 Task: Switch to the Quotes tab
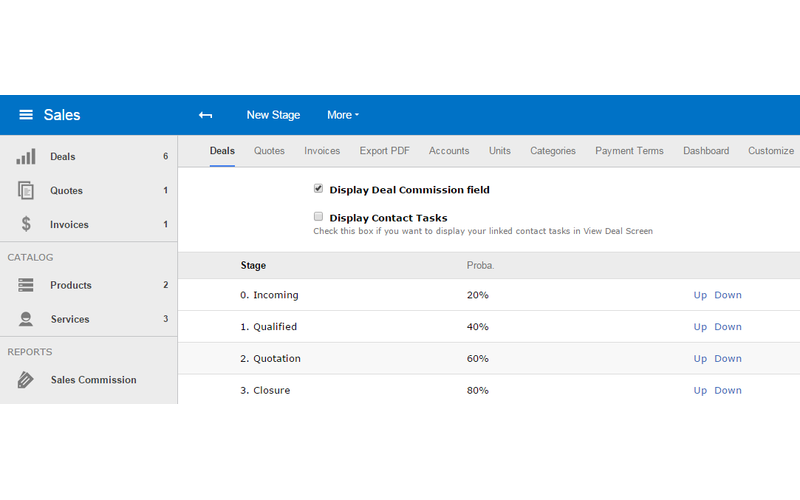(x=269, y=151)
